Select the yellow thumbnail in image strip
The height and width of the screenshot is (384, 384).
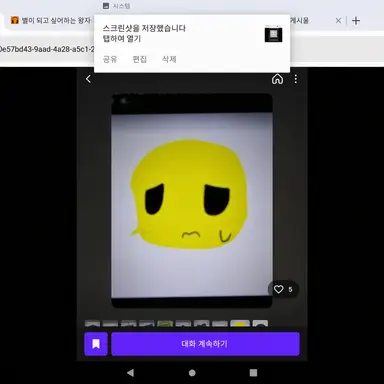pyautogui.click(x=240, y=323)
